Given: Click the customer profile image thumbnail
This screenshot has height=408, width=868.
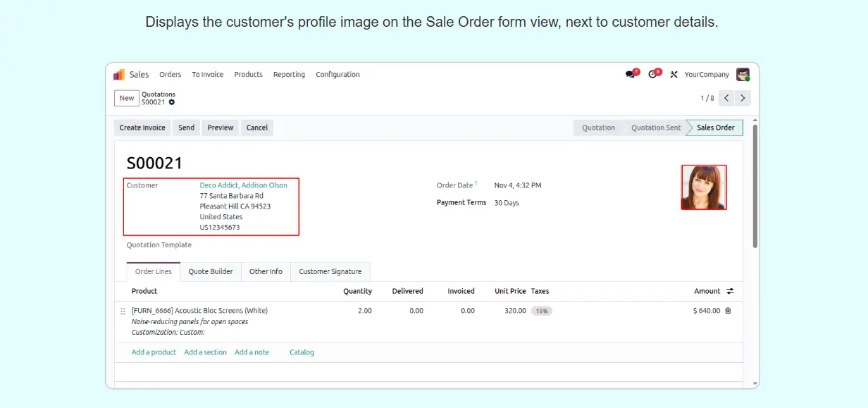Looking at the screenshot, I should (703, 187).
